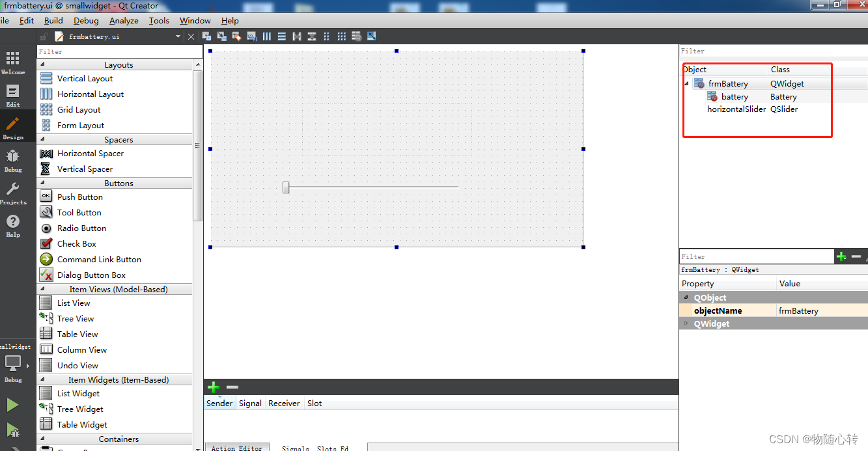Open the Debug menu
The image size is (868, 451).
coord(86,20)
